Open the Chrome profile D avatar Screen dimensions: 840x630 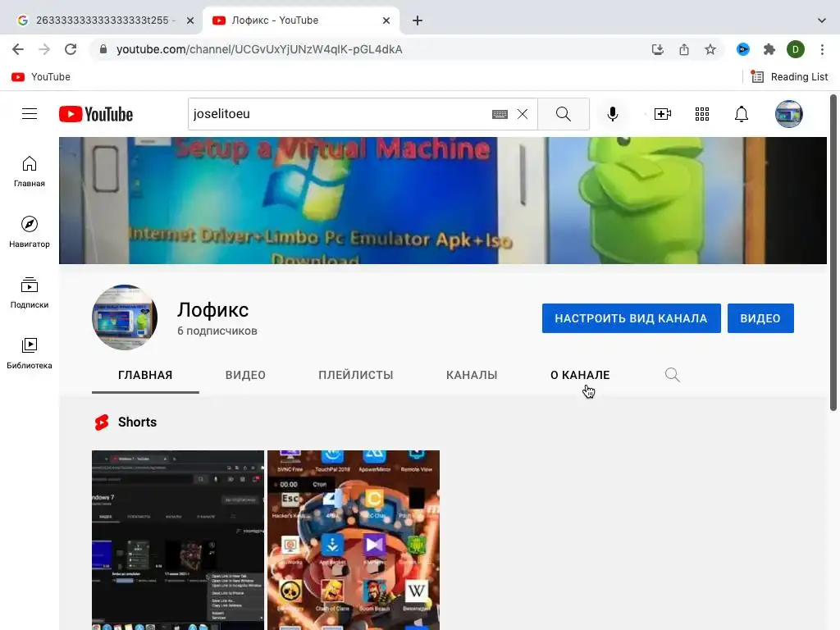click(x=796, y=49)
